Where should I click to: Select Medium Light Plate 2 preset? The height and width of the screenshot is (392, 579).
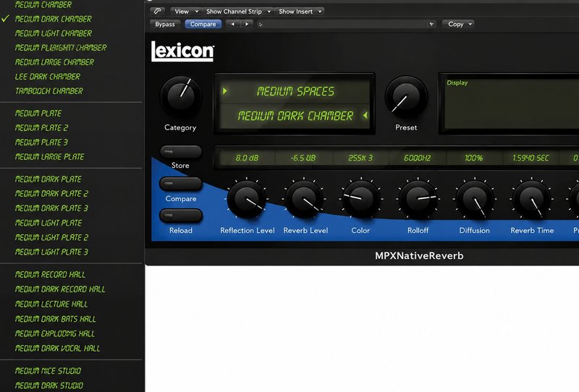pyautogui.click(x=51, y=237)
